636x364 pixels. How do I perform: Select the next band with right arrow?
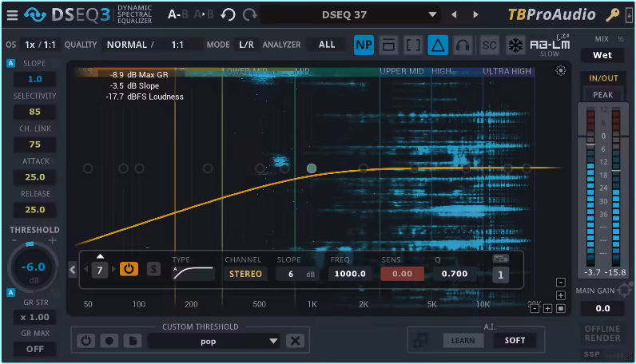(x=113, y=269)
